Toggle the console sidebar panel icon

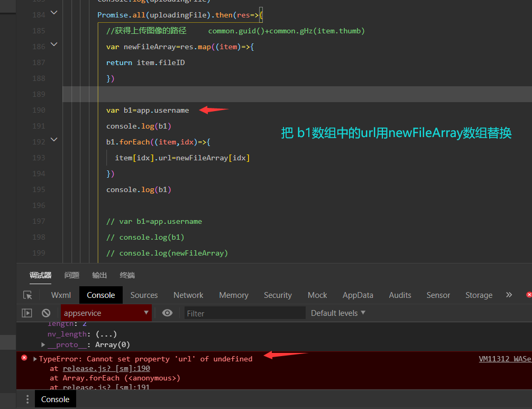27,313
